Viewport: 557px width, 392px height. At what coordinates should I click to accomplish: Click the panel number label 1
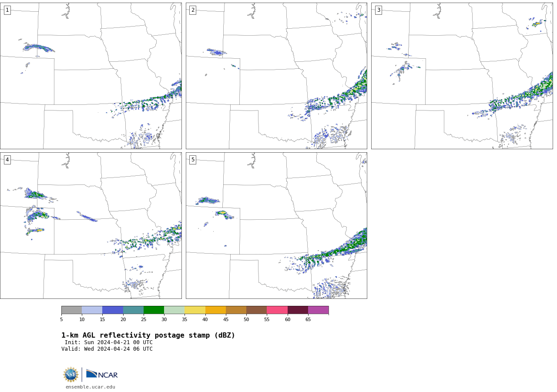point(7,10)
